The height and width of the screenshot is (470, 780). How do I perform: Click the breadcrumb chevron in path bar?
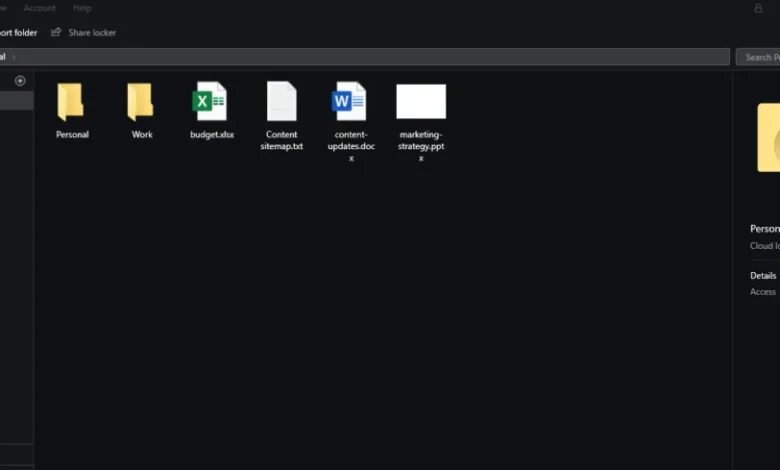pyautogui.click(x=13, y=57)
